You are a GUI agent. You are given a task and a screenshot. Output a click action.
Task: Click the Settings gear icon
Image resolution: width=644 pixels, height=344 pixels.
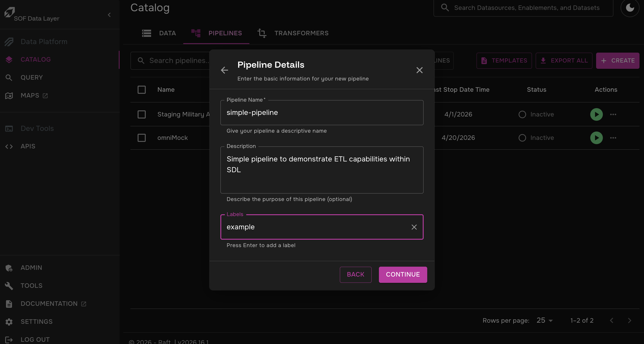(x=9, y=322)
